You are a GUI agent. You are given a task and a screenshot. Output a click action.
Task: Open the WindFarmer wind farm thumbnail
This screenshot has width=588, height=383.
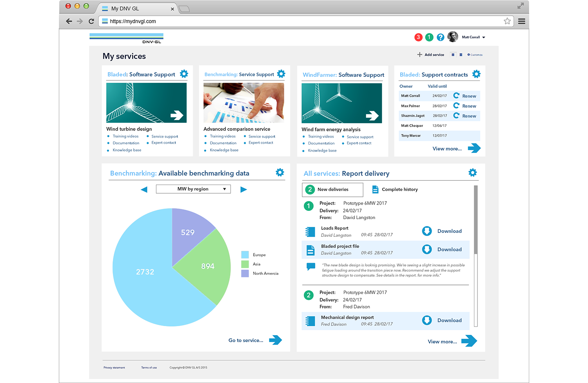[341, 103]
